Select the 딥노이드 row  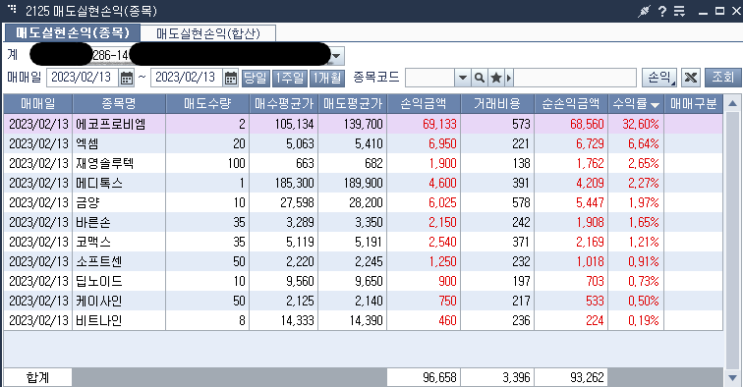(x=363, y=281)
